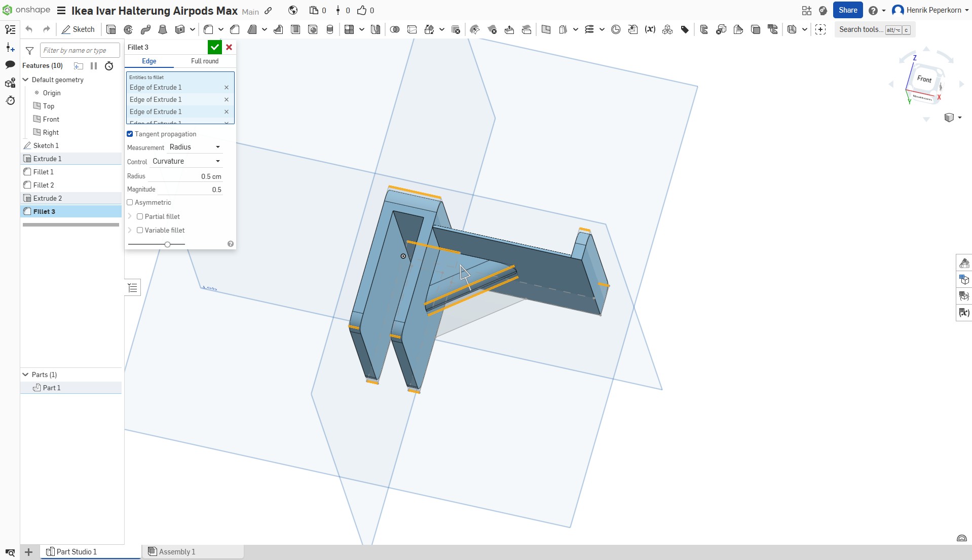
Task: Click the Sweep tool icon
Action: click(x=145, y=29)
